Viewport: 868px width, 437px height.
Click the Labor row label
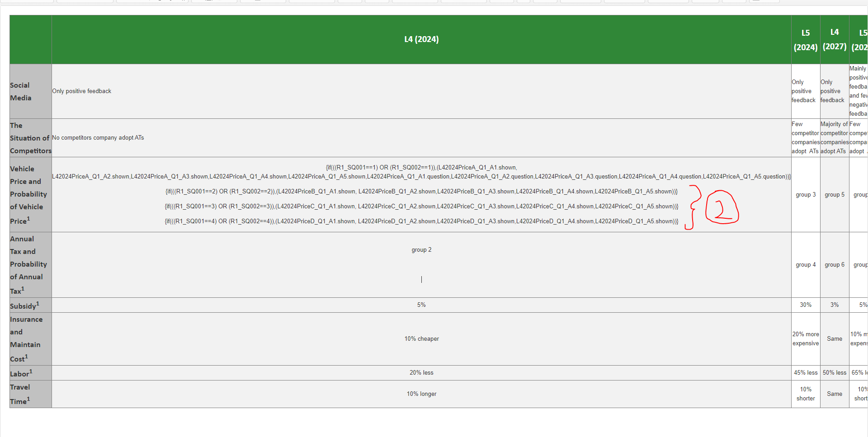[21, 374]
